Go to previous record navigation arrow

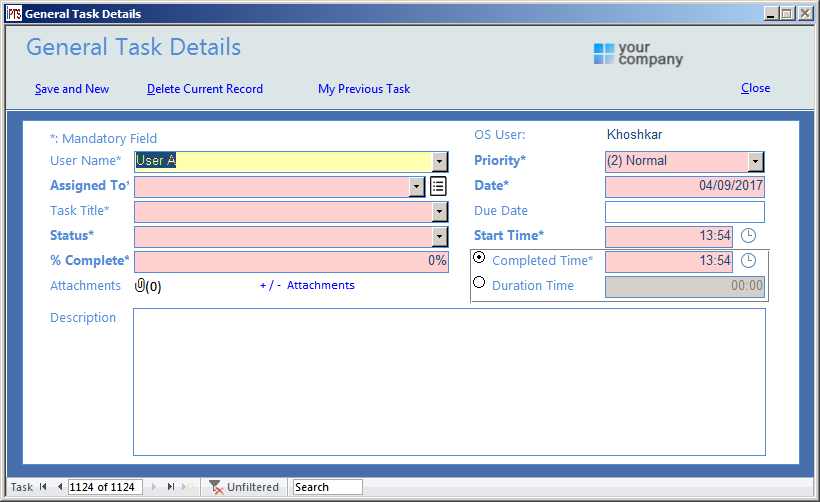tap(60, 487)
